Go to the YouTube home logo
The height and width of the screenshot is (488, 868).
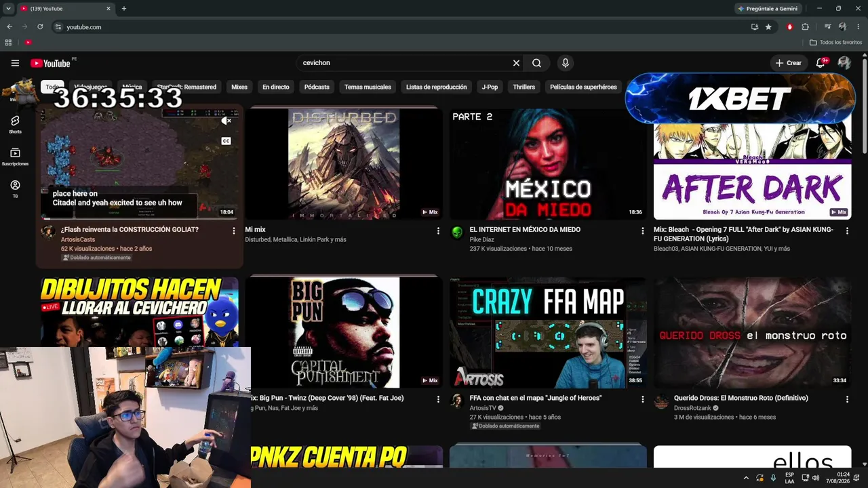coord(51,63)
